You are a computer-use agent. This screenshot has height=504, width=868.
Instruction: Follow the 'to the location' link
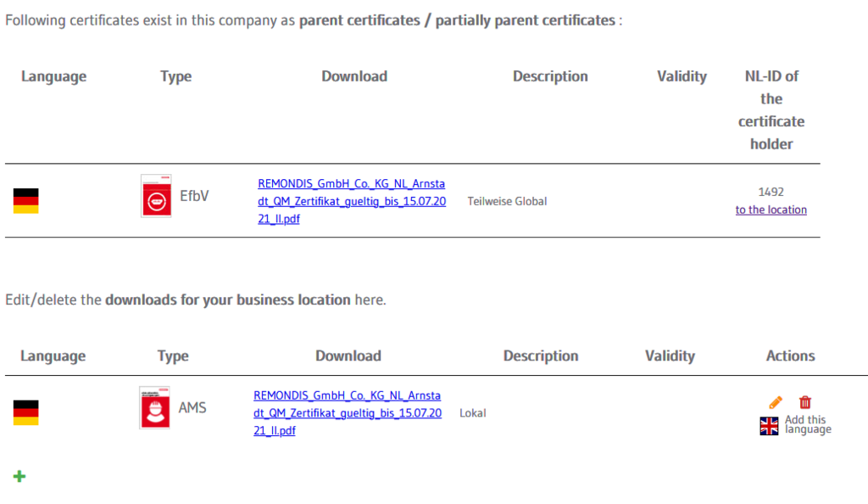point(771,210)
